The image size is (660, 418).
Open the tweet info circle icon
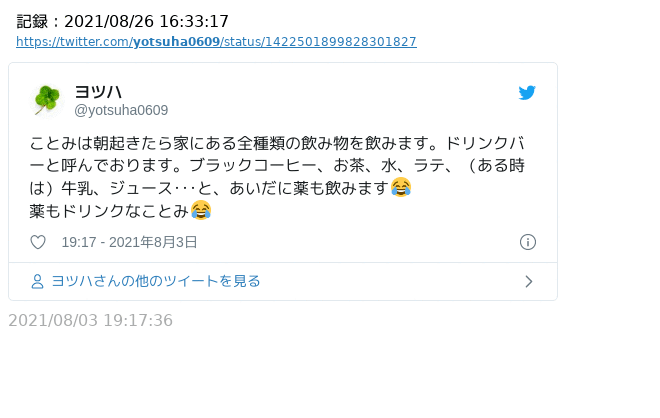coord(528,242)
